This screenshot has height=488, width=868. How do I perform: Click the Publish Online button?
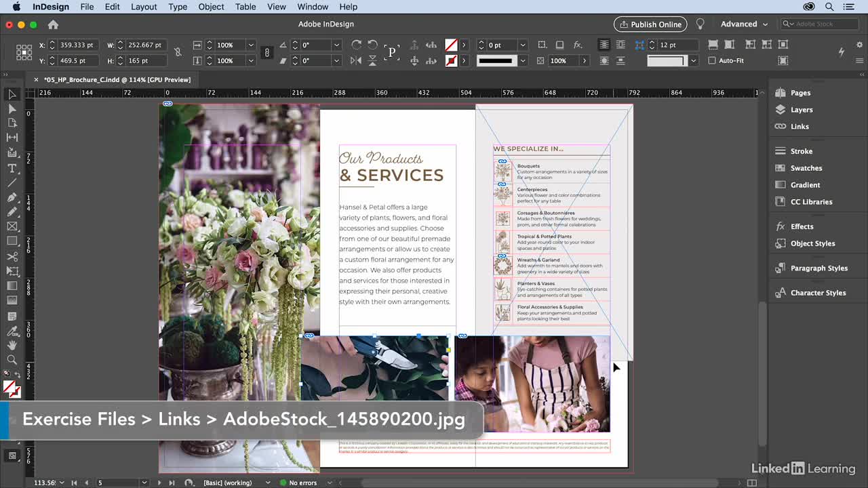pyautogui.click(x=650, y=24)
